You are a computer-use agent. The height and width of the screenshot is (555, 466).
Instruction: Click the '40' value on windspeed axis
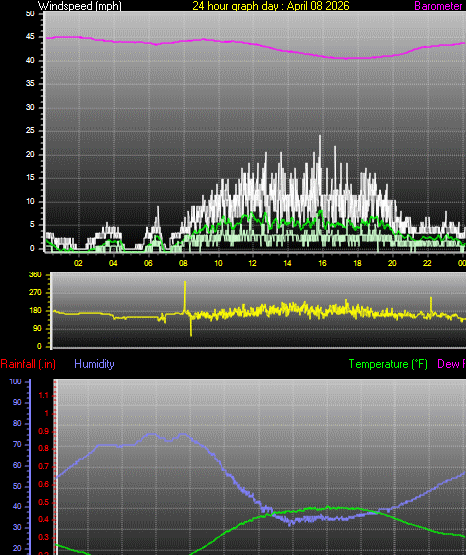tap(30, 60)
